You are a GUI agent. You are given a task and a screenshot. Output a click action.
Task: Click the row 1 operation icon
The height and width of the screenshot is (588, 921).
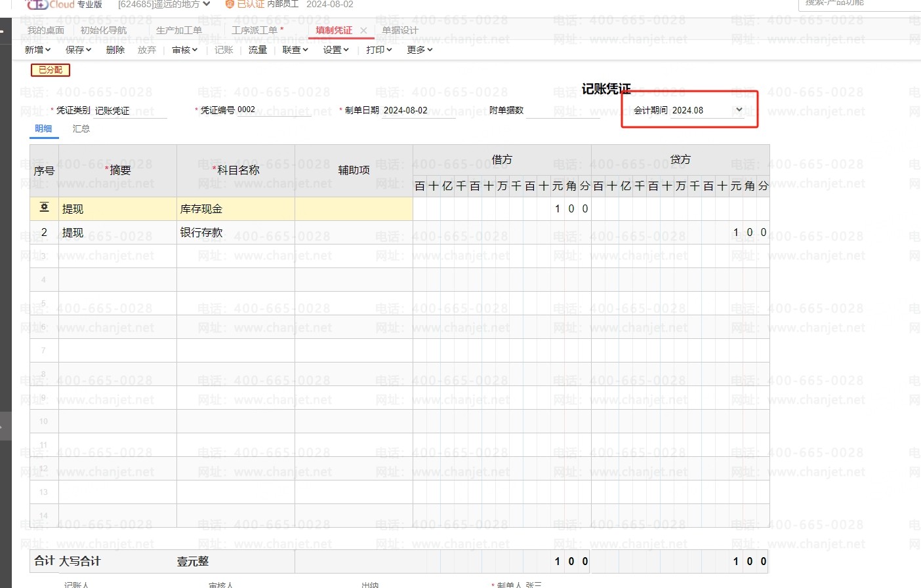click(44, 208)
